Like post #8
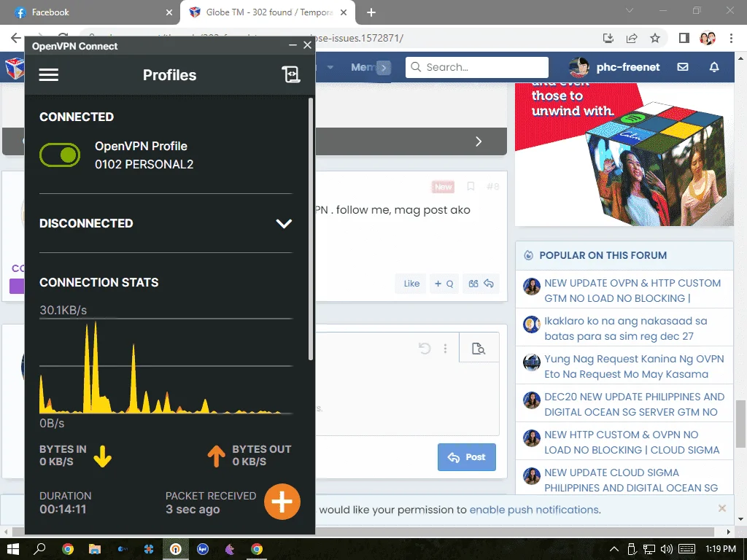The height and width of the screenshot is (560, 747). coord(411,284)
